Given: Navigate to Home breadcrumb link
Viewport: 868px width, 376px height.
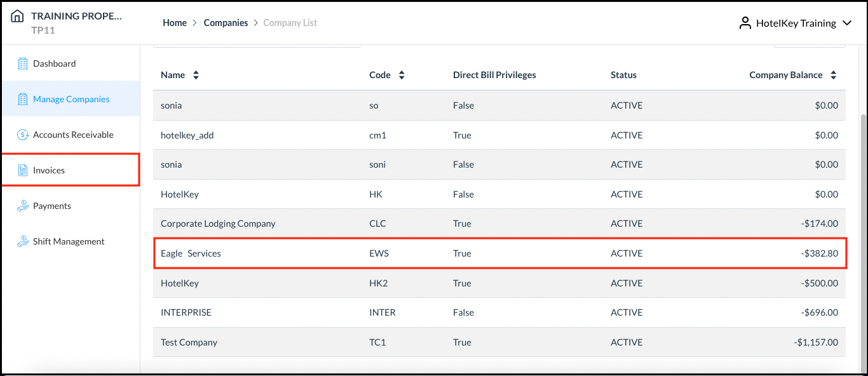Looking at the screenshot, I should click(x=175, y=23).
